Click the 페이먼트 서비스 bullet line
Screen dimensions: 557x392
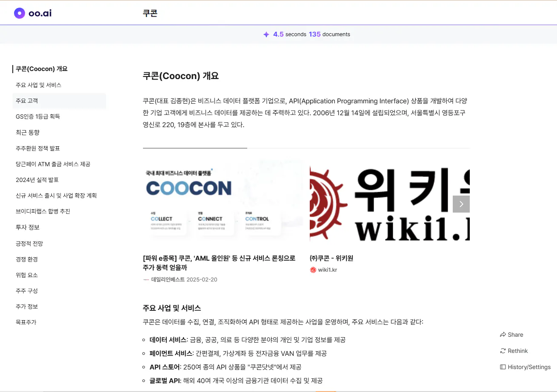[238, 353]
